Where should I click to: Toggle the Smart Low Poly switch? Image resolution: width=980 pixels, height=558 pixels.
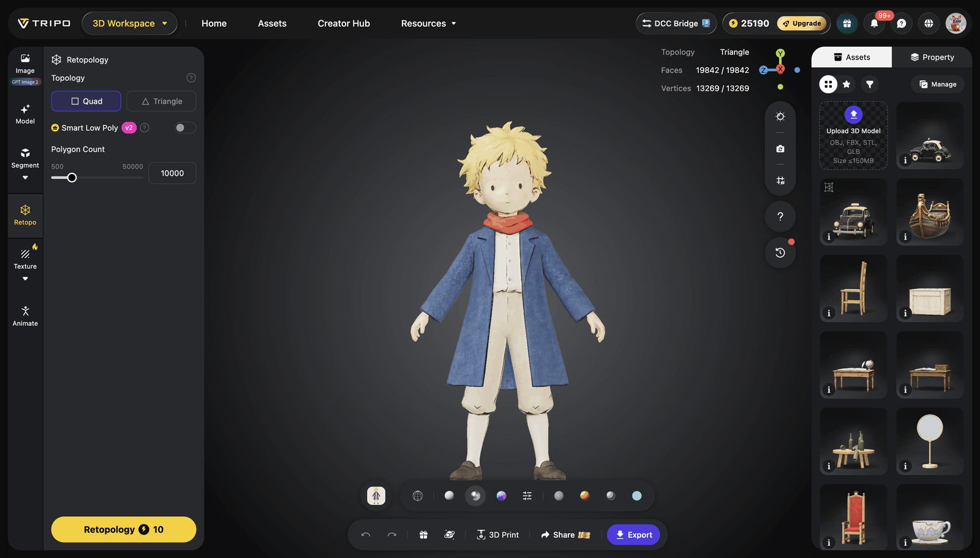pyautogui.click(x=184, y=128)
